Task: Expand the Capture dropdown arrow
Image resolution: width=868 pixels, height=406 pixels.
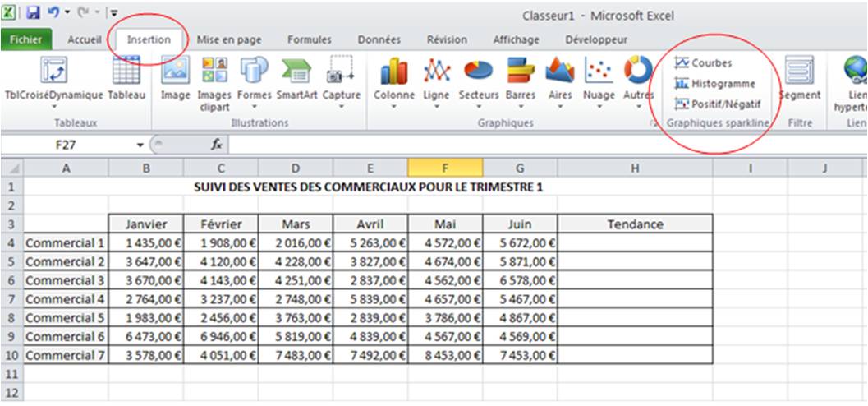Action: (x=342, y=106)
